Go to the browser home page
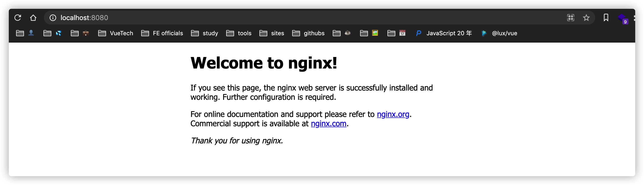644x185 pixels. [x=33, y=18]
